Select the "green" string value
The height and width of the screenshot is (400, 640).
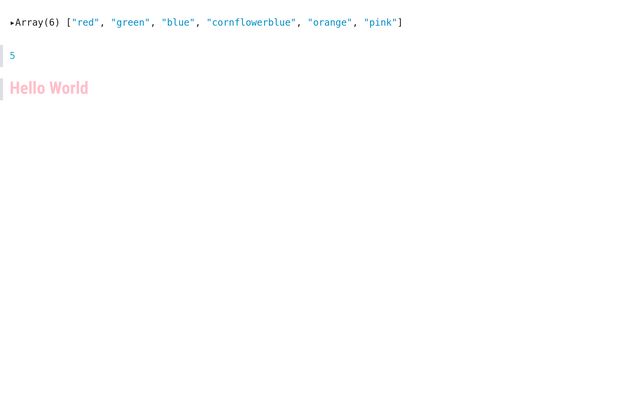(x=131, y=22)
